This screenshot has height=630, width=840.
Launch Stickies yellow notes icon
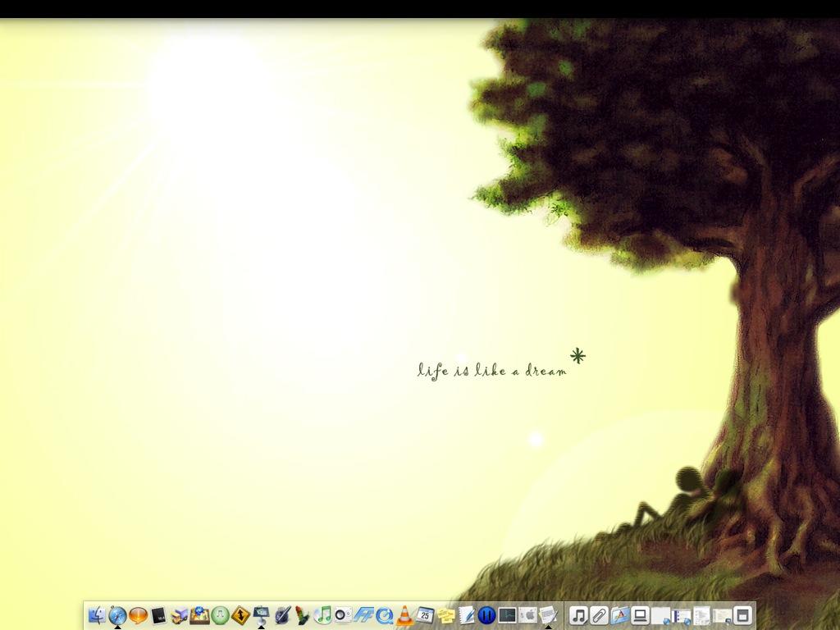445,615
